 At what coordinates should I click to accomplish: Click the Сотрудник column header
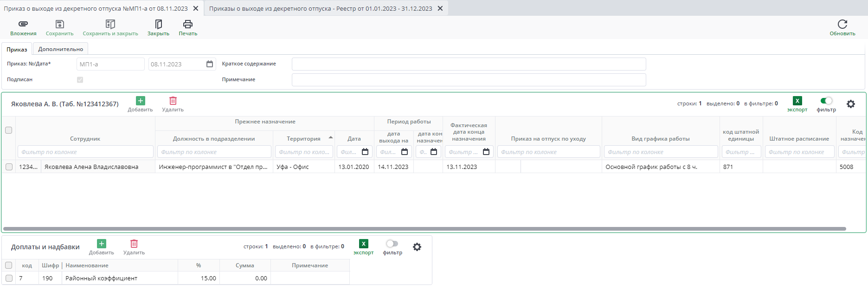coord(85,139)
